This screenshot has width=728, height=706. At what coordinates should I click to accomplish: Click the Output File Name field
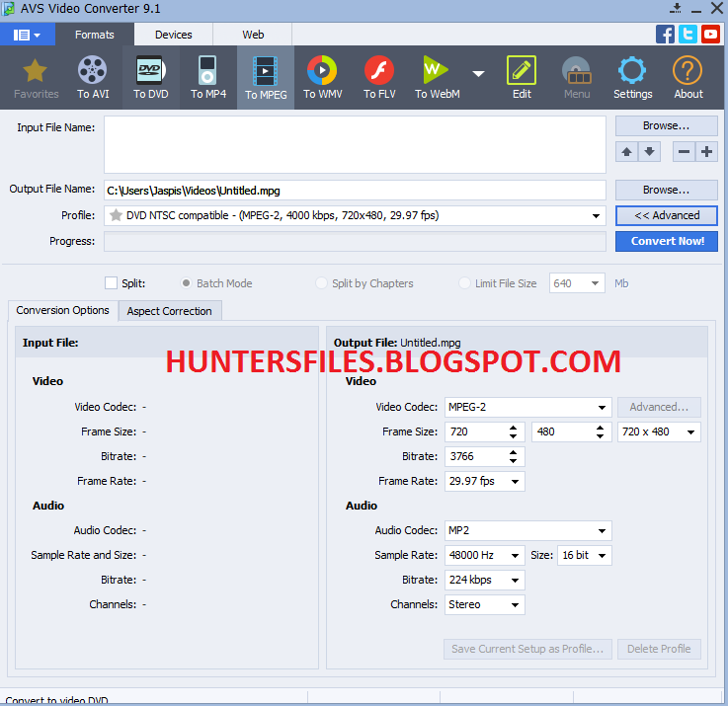pos(355,191)
